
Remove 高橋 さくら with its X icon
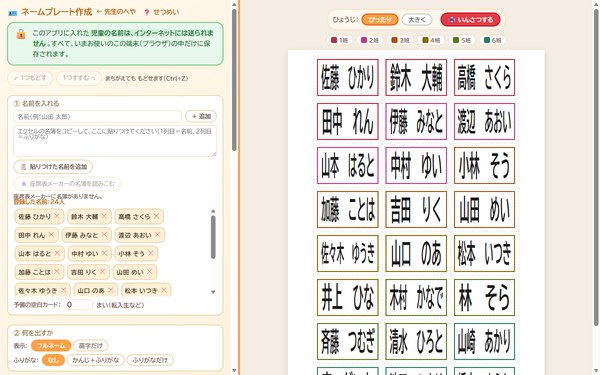[157, 216]
